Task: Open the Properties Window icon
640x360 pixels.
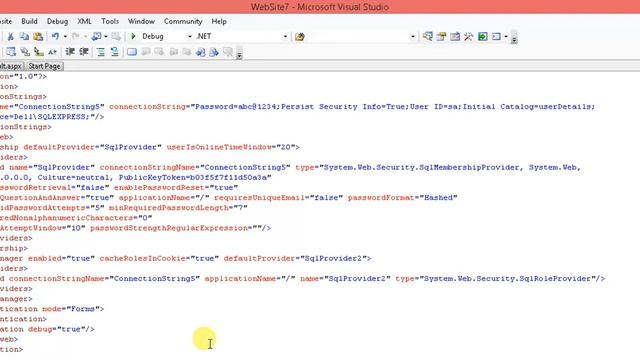Action: 441,37
